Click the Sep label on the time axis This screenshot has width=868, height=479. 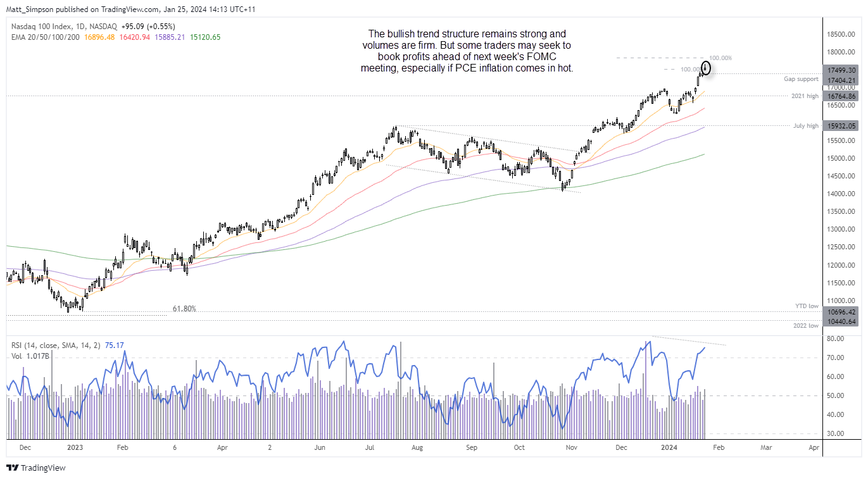(x=471, y=447)
